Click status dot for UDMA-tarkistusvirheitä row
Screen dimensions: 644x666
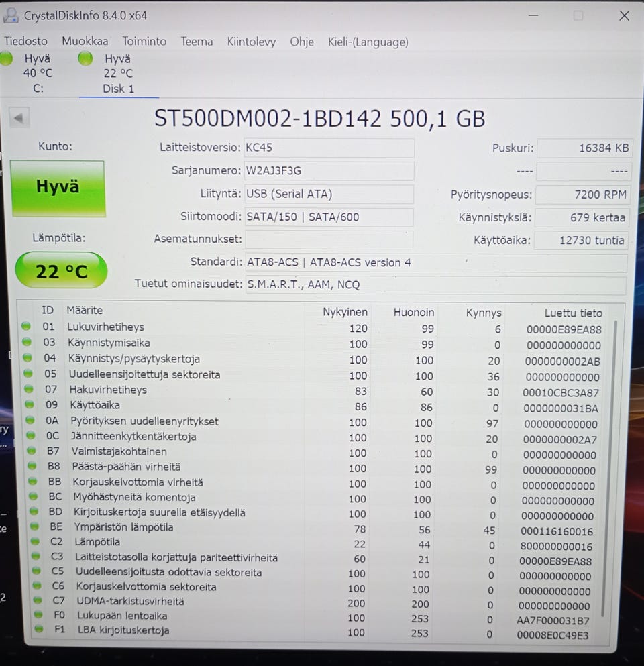tap(38, 600)
